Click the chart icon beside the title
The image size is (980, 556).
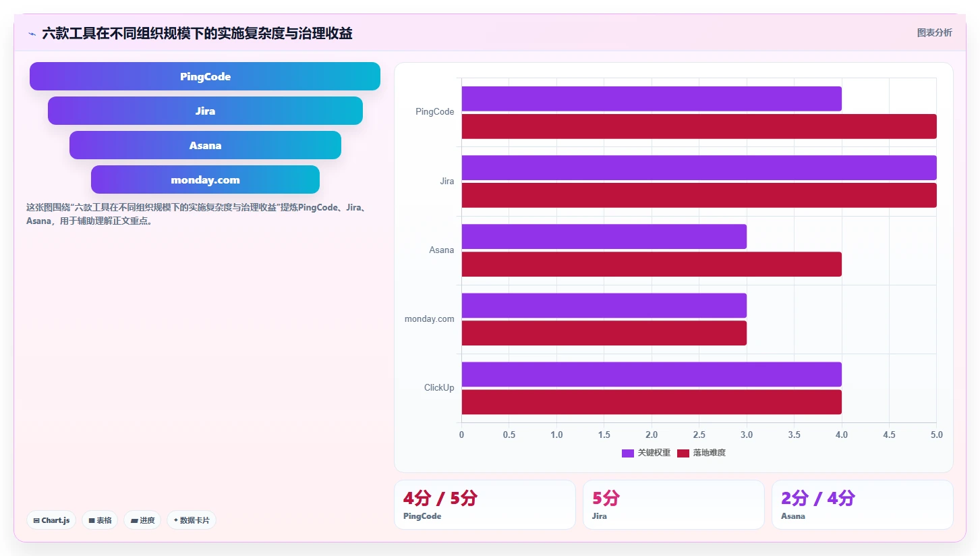pyautogui.click(x=32, y=34)
